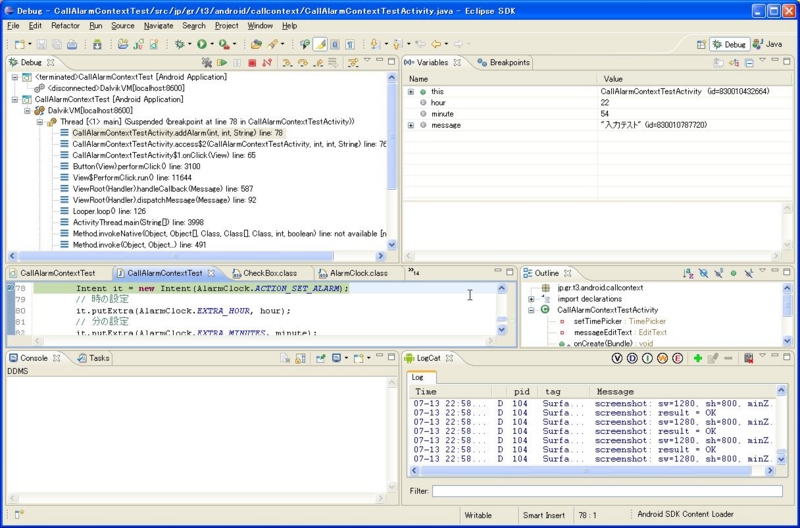Toggle warning W log level in LogCat
The image size is (800, 528).
[662, 358]
